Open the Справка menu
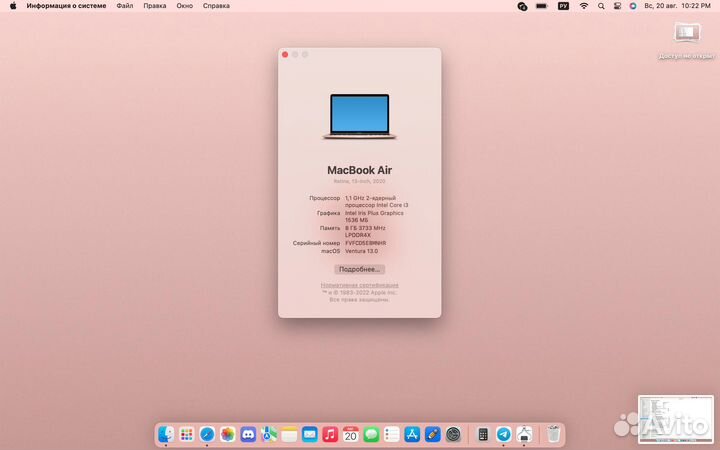The image size is (720, 450). point(216,6)
